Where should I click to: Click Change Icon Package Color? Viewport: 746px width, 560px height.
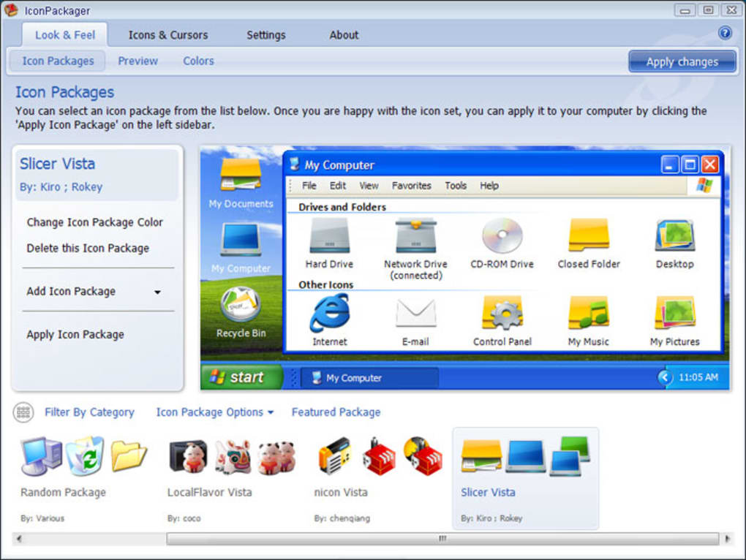(x=94, y=222)
